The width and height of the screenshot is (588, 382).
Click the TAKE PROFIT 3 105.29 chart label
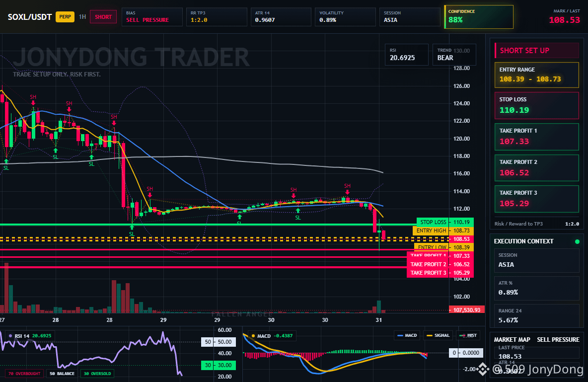tap(440, 273)
